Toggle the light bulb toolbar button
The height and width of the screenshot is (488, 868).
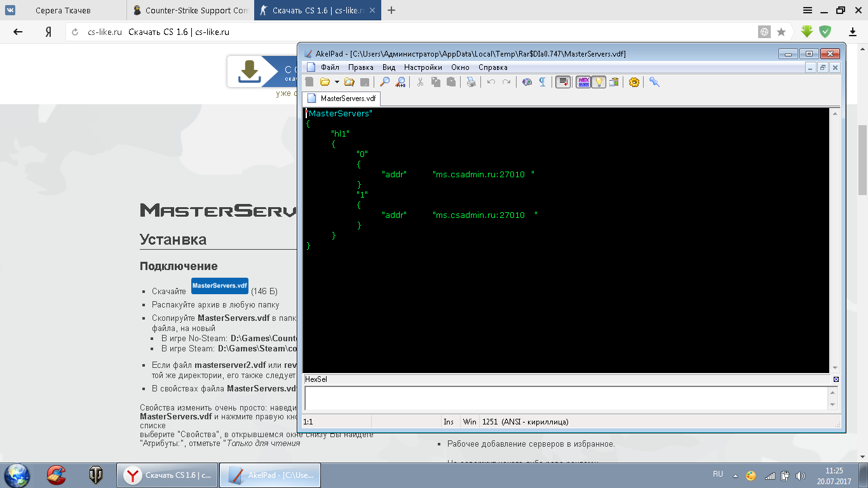coord(599,82)
